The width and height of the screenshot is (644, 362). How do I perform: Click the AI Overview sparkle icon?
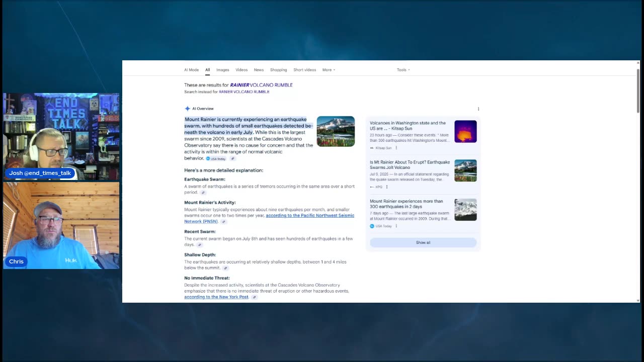pyautogui.click(x=187, y=109)
